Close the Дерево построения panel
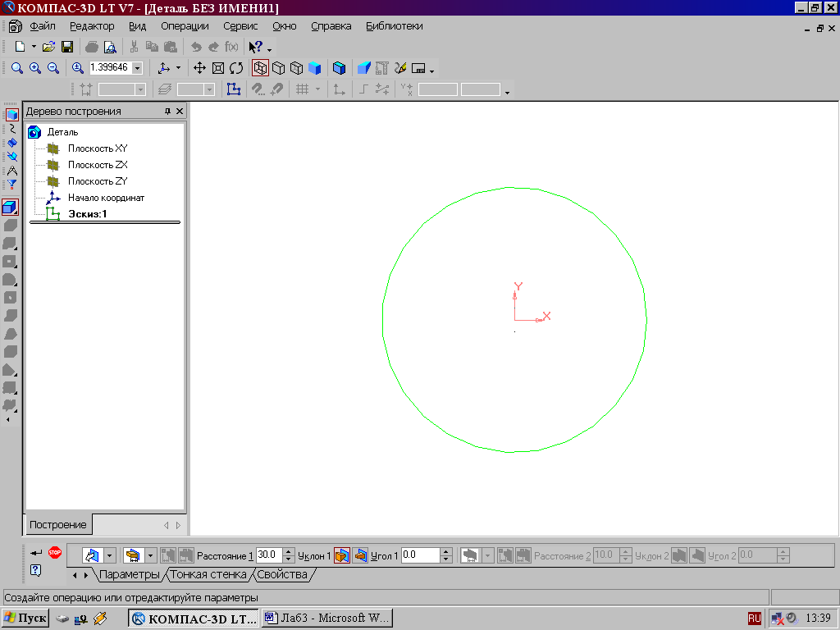840x630 pixels. pyautogui.click(x=180, y=111)
